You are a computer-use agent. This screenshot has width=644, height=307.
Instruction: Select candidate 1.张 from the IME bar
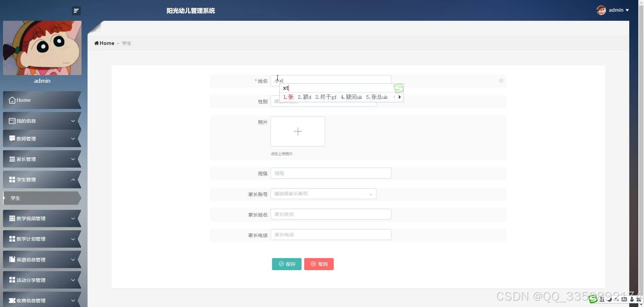click(288, 97)
